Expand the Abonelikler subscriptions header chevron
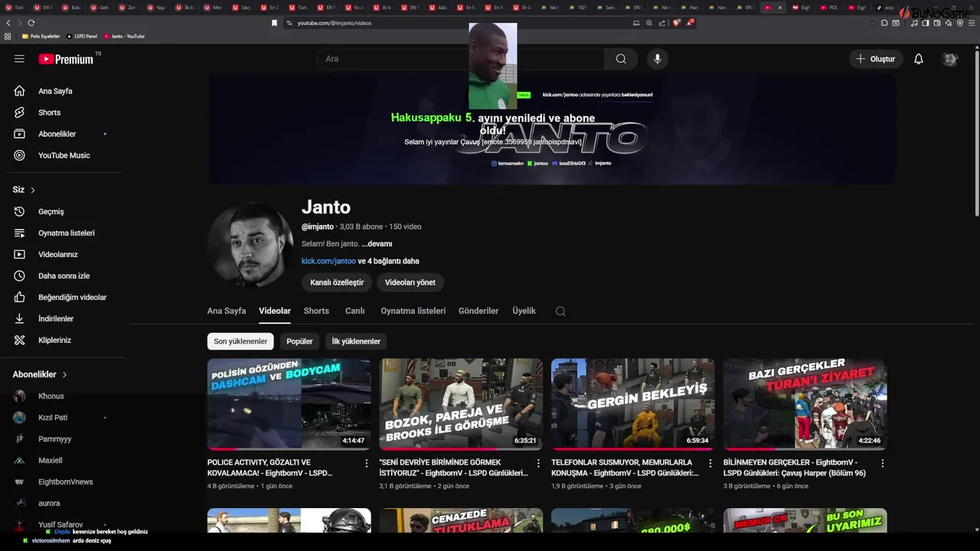 (65, 374)
